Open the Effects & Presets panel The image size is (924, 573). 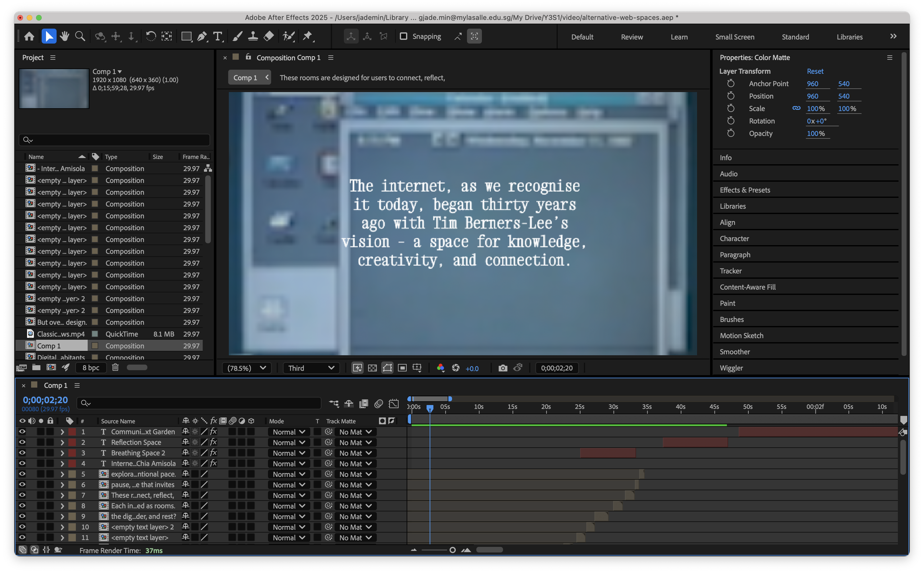click(745, 190)
